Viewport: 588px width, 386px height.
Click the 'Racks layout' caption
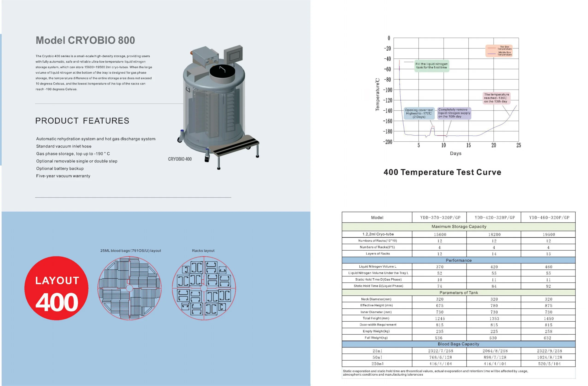click(x=203, y=251)
